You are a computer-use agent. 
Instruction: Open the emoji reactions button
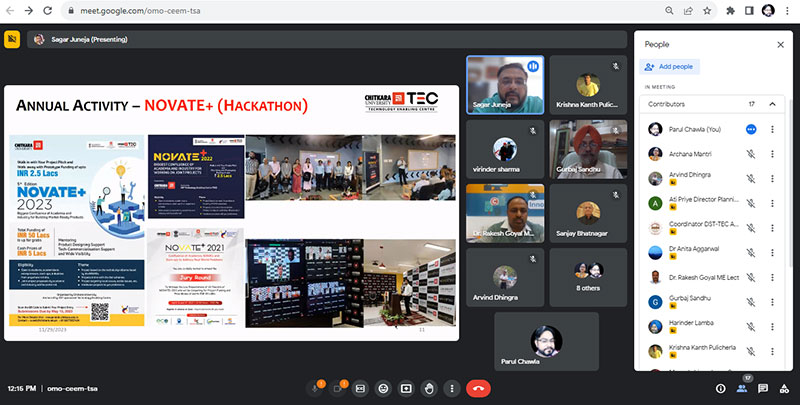[383, 388]
